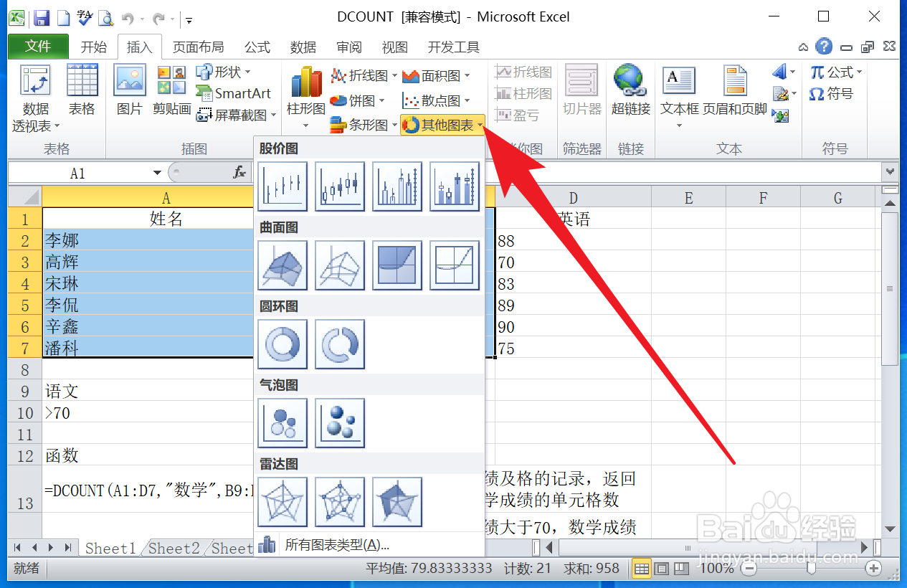The height and width of the screenshot is (588, 907).
Task: Select radar chart with data markers
Action: click(340, 502)
